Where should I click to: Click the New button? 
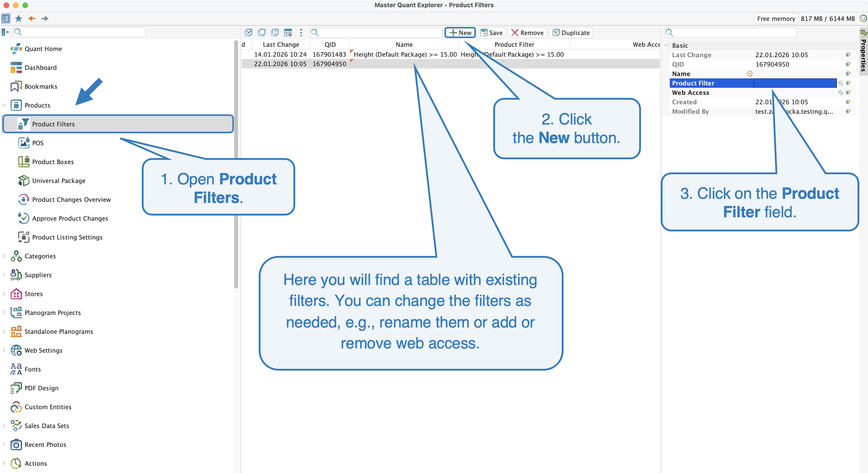(460, 32)
